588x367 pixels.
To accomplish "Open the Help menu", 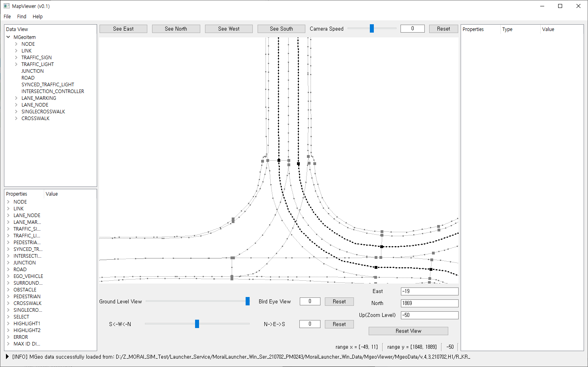I will [37, 16].
